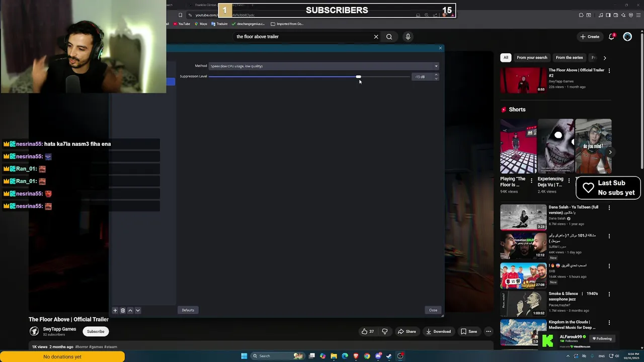Open options menu for 'Playing The Floor Is' short
This screenshot has width=644, height=362.
click(531, 180)
